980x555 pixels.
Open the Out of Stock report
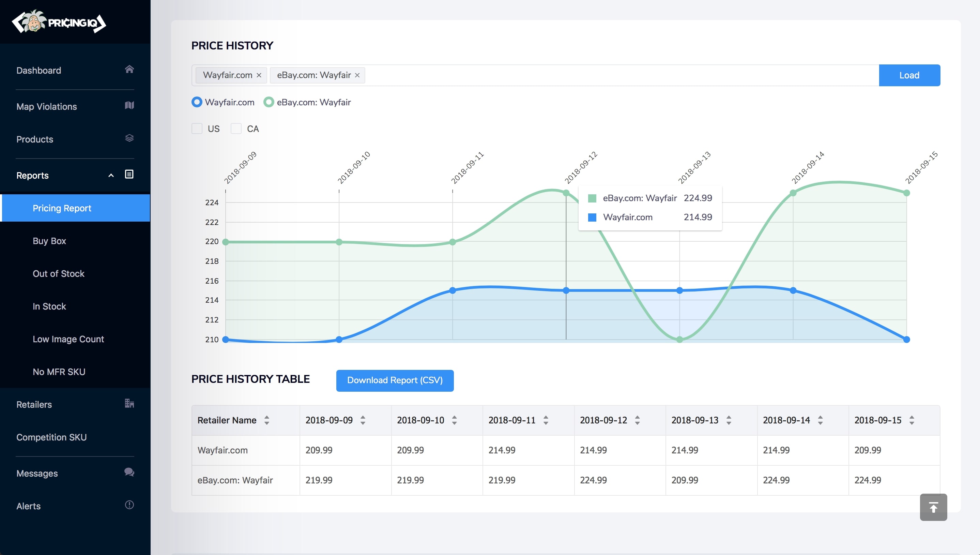(75, 274)
